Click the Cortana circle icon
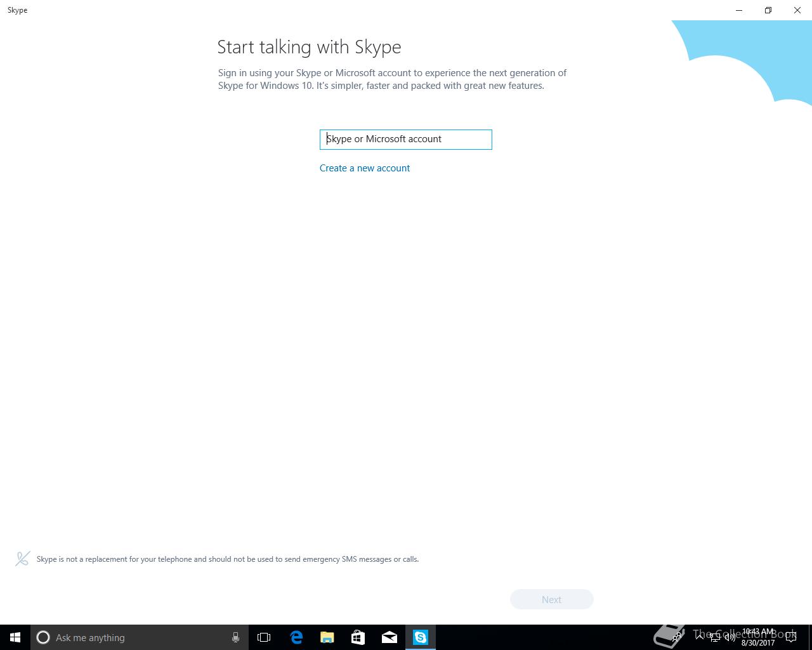Viewport: 812px width, 650px height. tap(43, 637)
